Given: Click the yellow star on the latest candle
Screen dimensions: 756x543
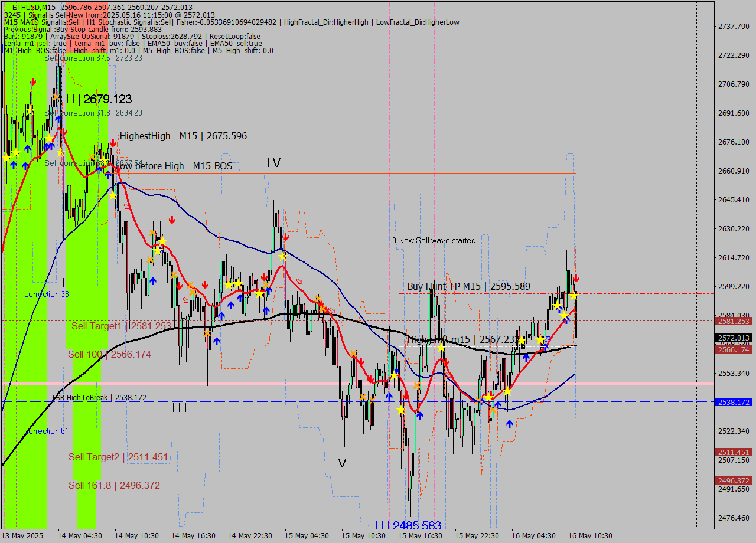Looking at the screenshot, I should pos(573,295).
